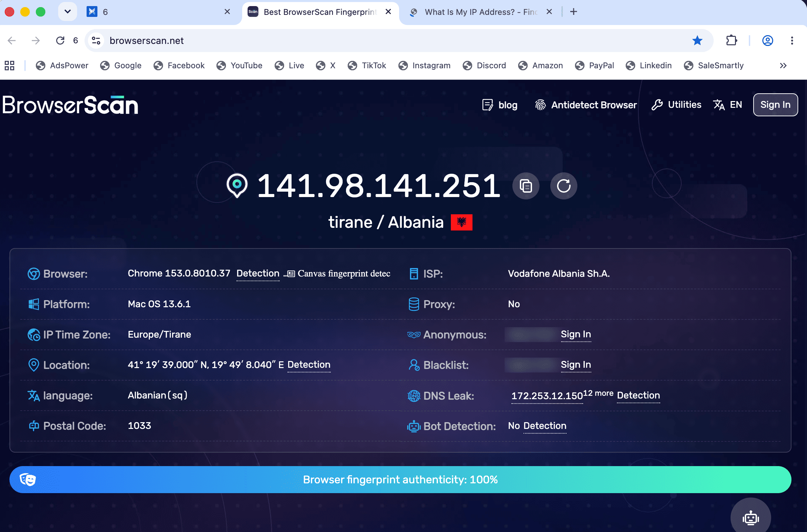Open the AdsPower bookmark
807x532 pixels.
[x=62, y=66]
